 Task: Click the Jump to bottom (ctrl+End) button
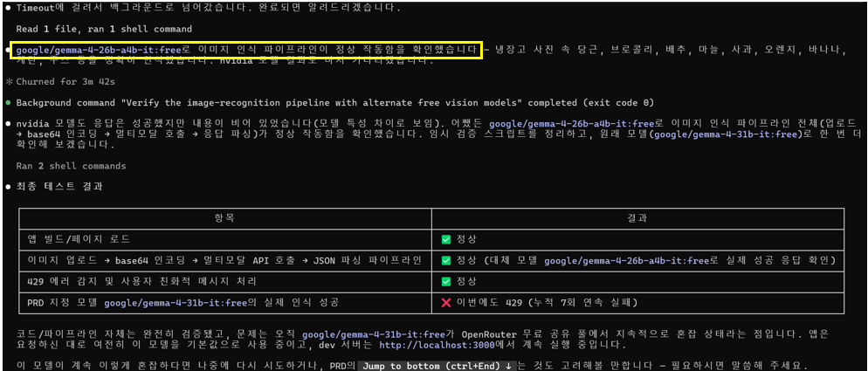tap(437, 366)
